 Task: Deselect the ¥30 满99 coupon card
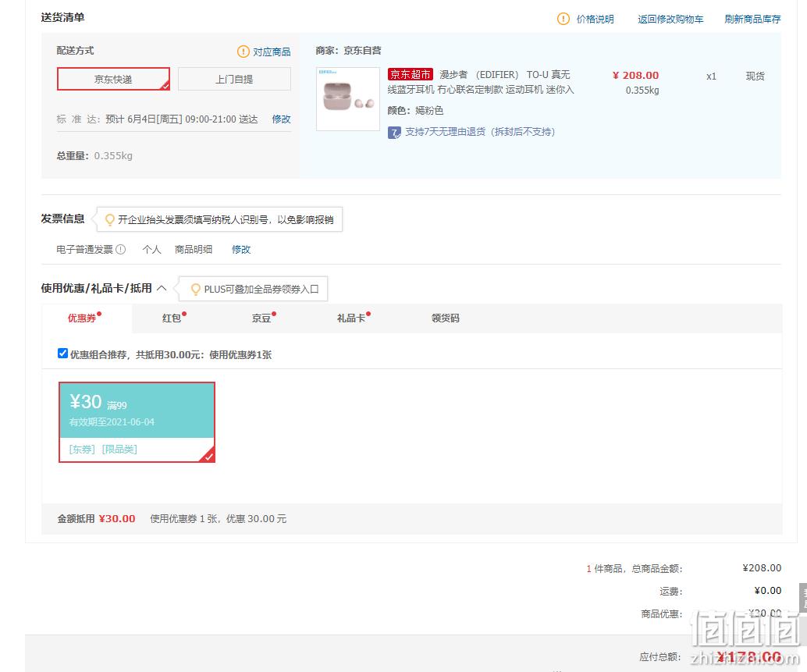point(137,422)
